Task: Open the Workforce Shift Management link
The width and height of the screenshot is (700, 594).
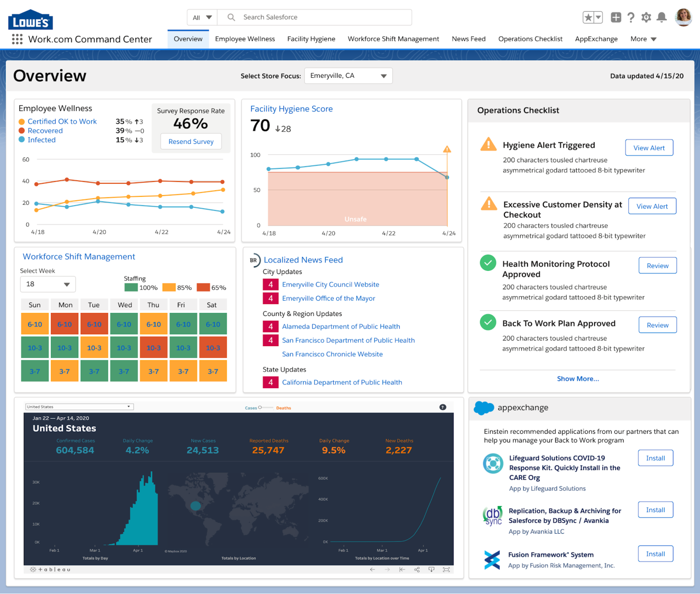Action: (x=79, y=257)
